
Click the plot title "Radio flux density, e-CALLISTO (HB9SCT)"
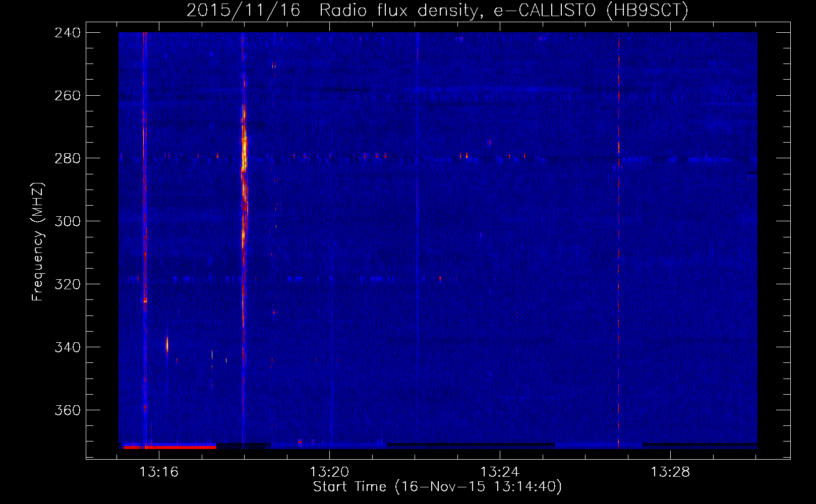504,10
